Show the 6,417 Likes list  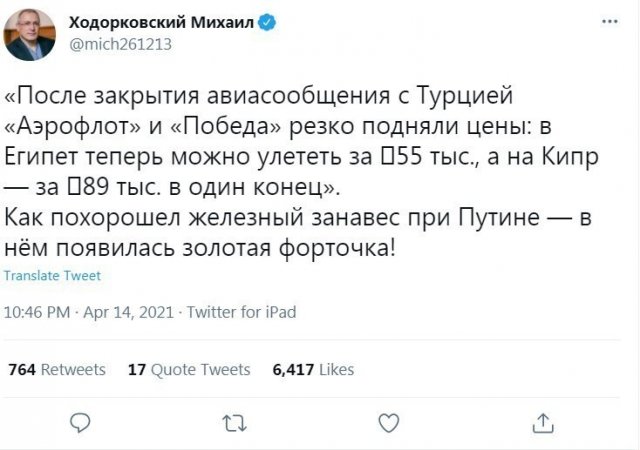click(313, 370)
